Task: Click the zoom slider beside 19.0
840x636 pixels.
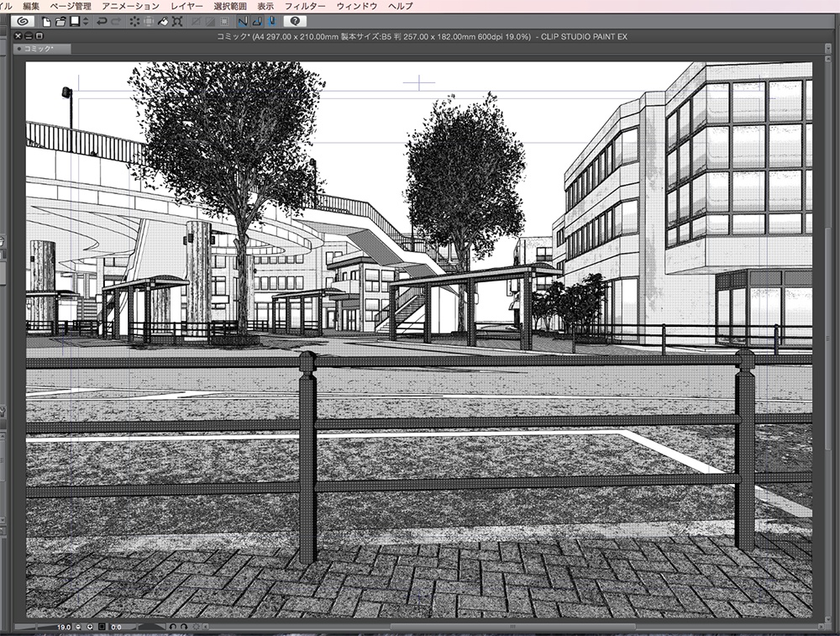Action: pyautogui.click(x=35, y=627)
